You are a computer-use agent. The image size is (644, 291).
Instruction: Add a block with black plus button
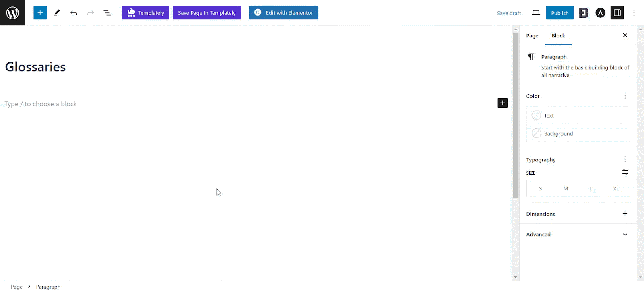(x=502, y=103)
